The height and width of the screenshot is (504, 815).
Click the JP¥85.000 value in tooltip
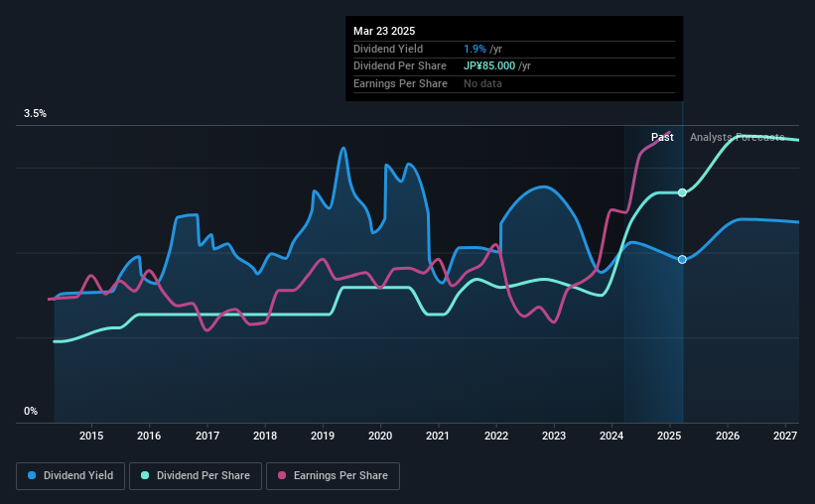(x=489, y=66)
